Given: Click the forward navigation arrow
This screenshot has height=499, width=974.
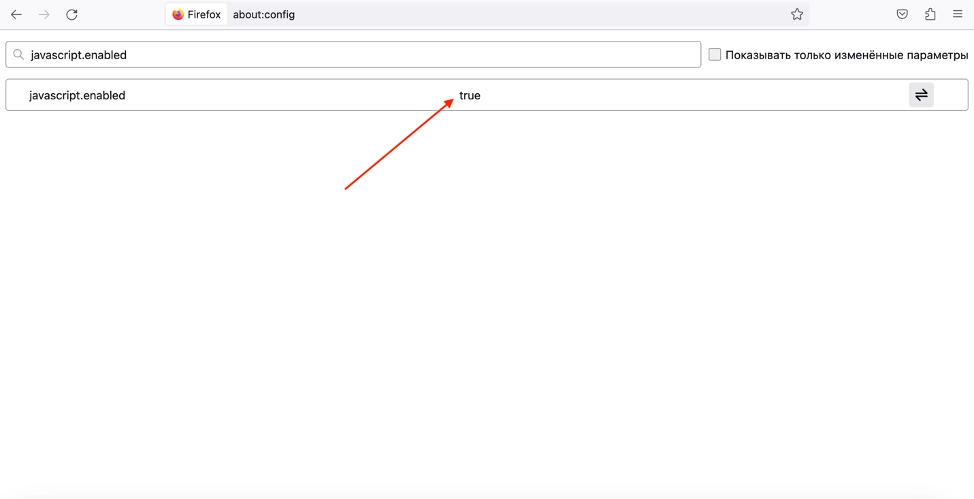Looking at the screenshot, I should (44, 14).
